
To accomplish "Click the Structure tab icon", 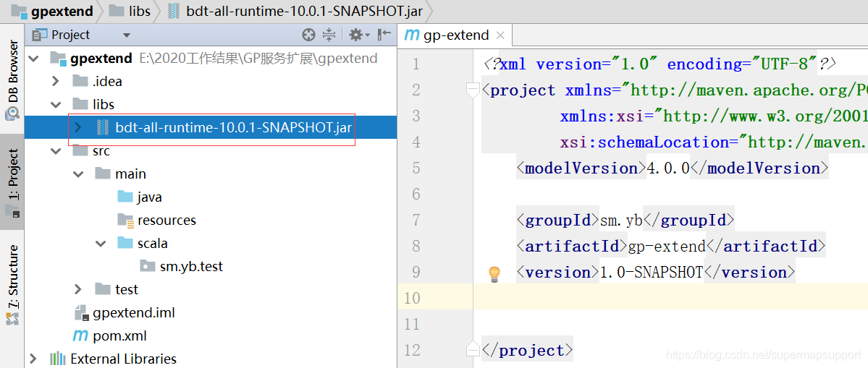I will click(12, 318).
